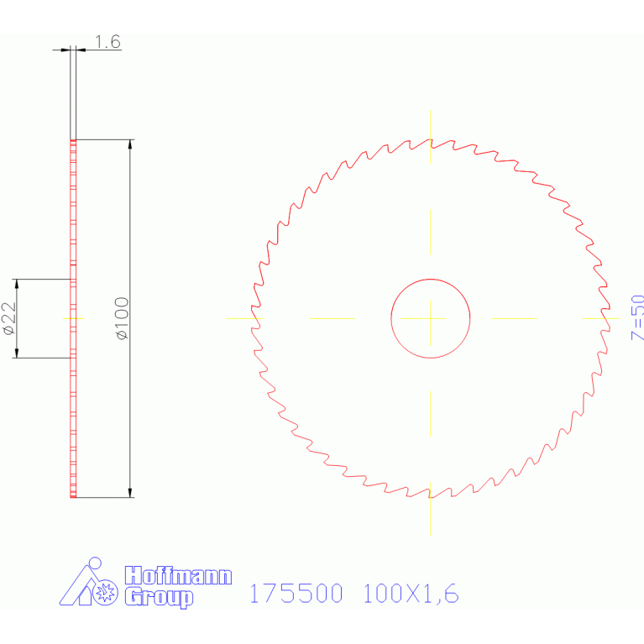The image size is (644, 644).
Task: Click the 100X1,6 size text
Action: point(411,594)
